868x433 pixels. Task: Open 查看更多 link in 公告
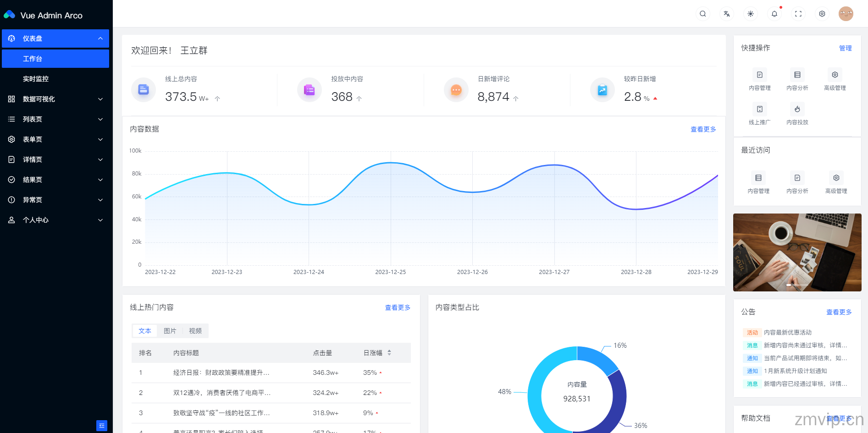point(839,312)
